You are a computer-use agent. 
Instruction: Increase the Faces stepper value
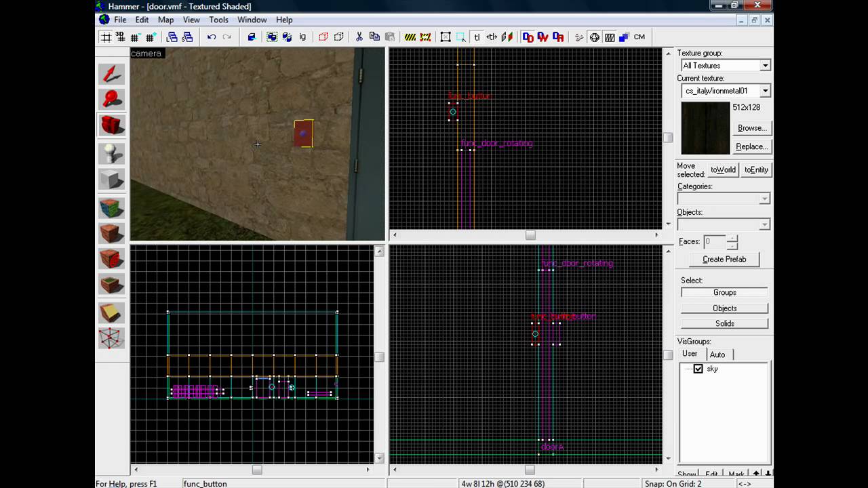pos(732,238)
